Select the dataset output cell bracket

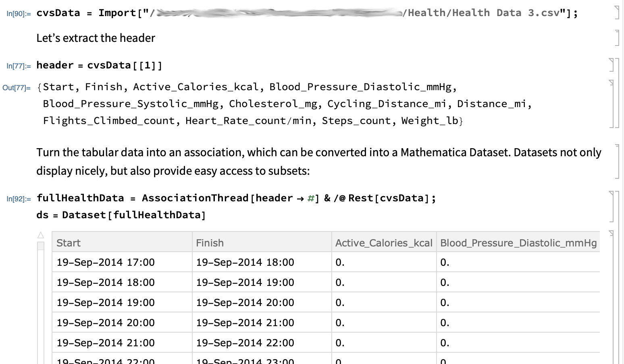click(612, 297)
